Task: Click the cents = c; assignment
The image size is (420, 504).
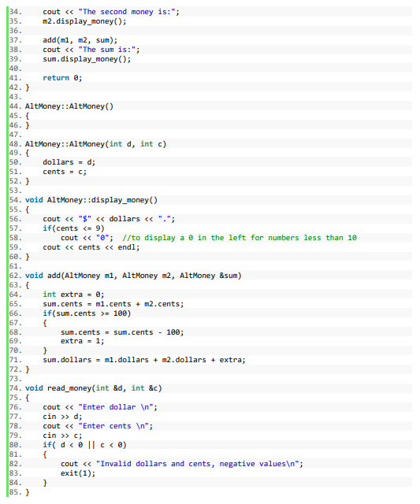Action: click(65, 172)
